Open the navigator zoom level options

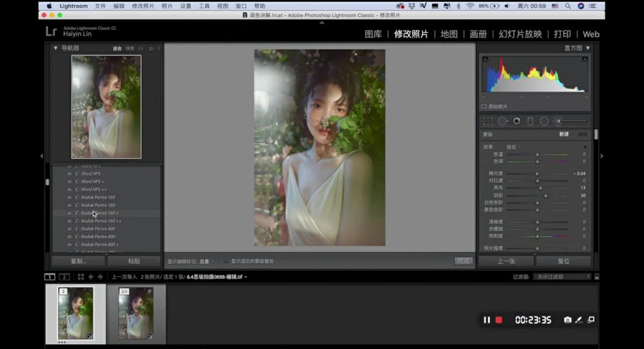click(x=158, y=48)
